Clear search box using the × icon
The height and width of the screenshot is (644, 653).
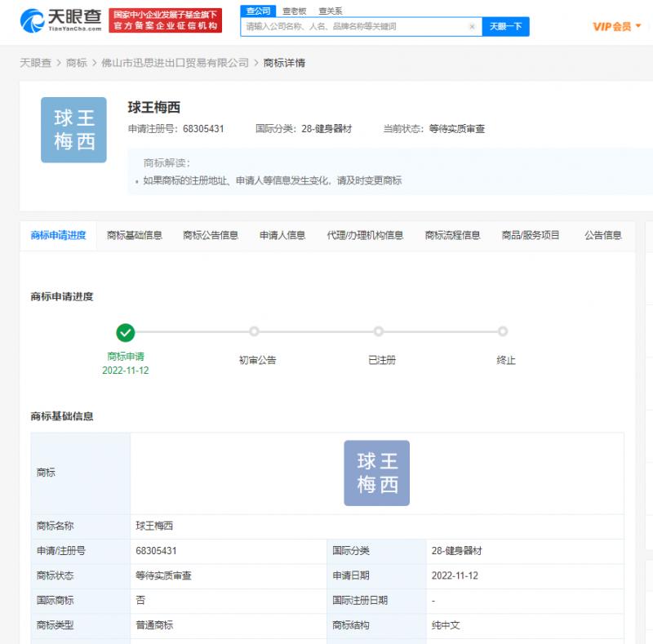[472, 27]
